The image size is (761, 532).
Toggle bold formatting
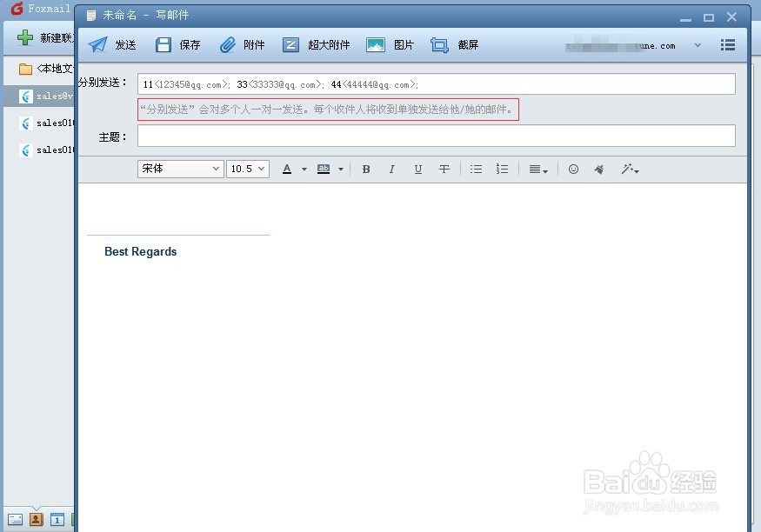(366, 169)
